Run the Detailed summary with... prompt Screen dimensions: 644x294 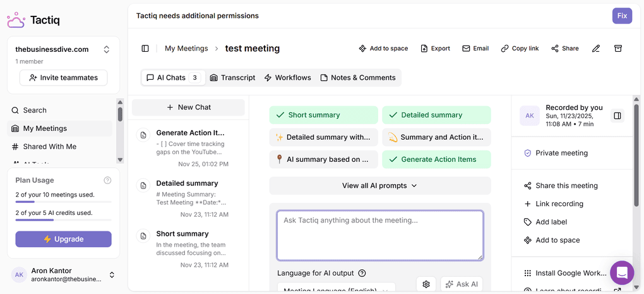[x=324, y=137]
